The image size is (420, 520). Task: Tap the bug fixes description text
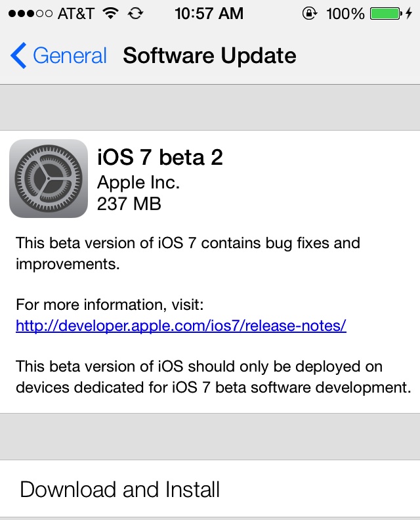point(188,253)
